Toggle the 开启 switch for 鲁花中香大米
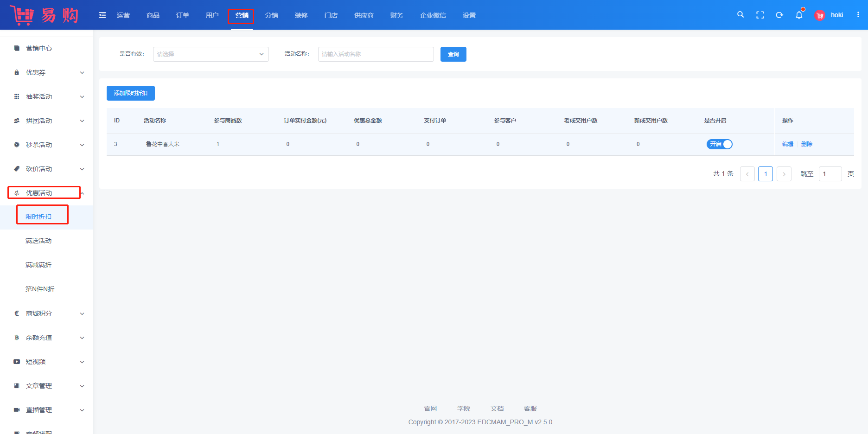This screenshot has width=868, height=434. tap(719, 144)
